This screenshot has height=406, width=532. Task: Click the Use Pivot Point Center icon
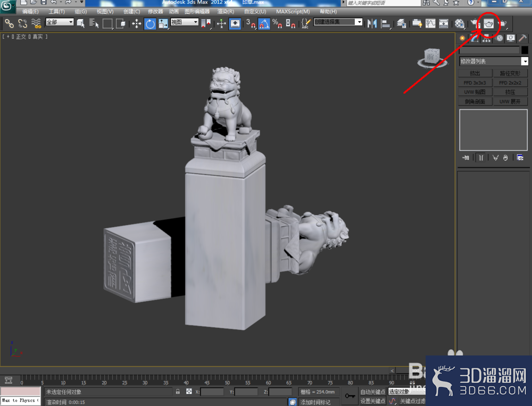click(x=206, y=23)
